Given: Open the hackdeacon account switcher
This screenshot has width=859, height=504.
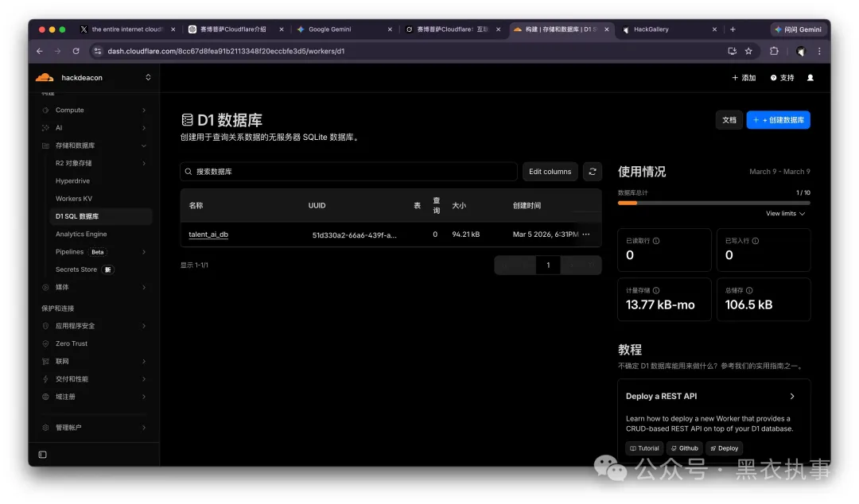Looking at the screenshot, I should 148,78.
